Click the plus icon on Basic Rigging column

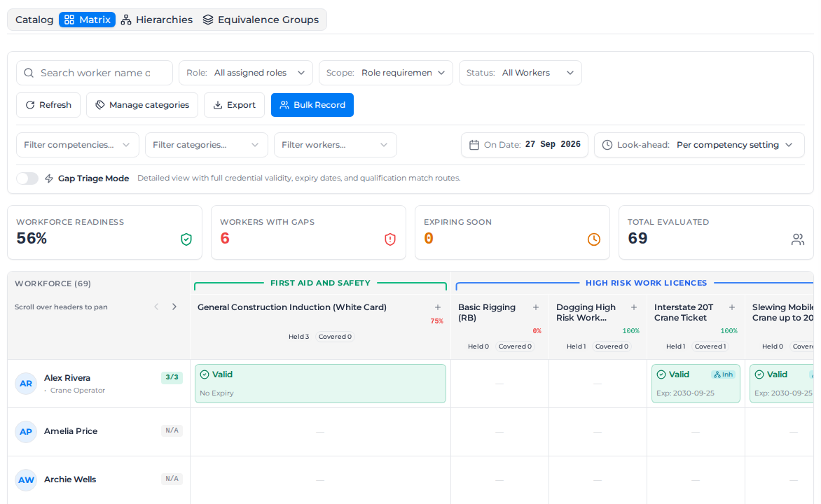click(x=536, y=307)
